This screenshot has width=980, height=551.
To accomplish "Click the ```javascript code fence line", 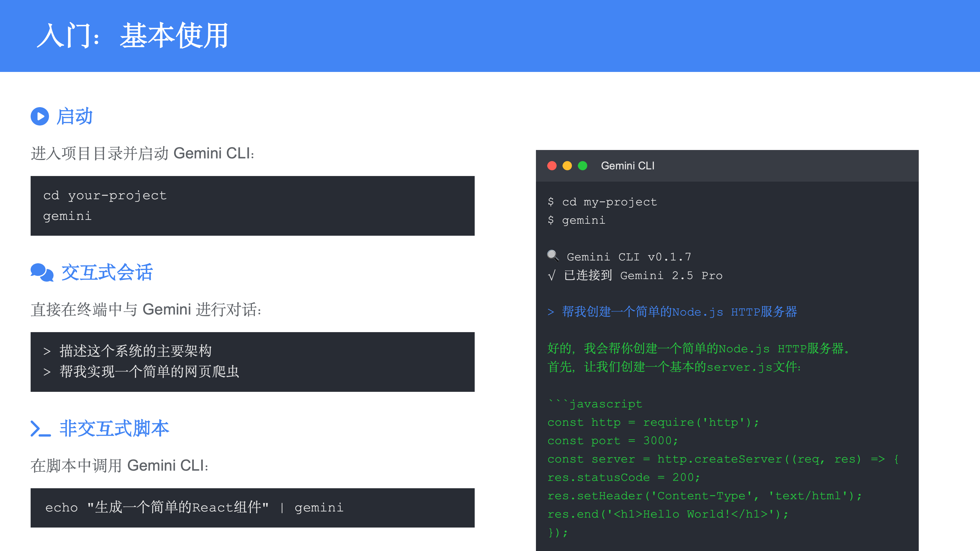I will tap(595, 404).
